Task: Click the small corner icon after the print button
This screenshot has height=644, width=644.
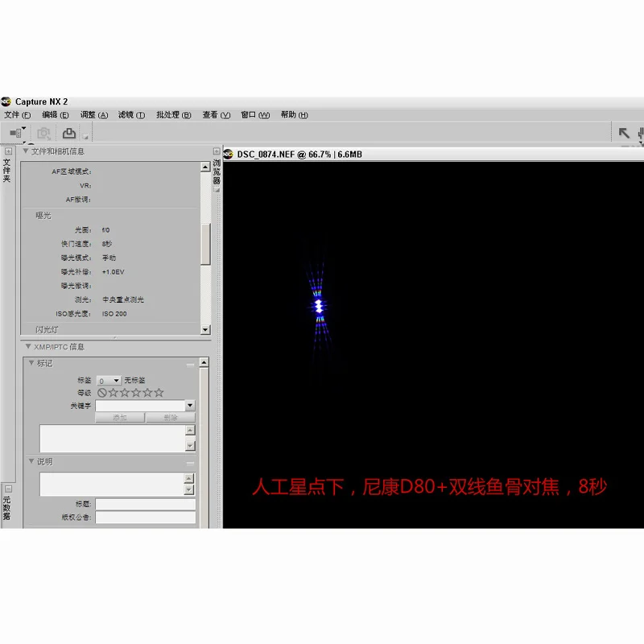Action: [85, 136]
